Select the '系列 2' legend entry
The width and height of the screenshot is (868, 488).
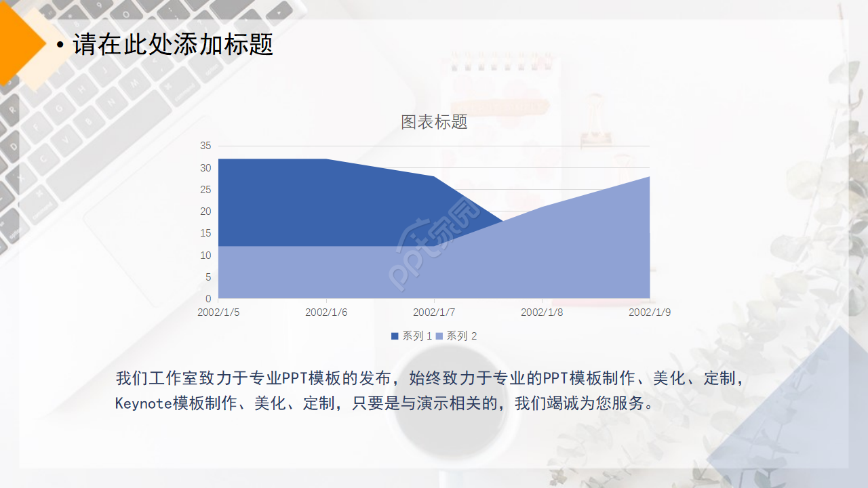click(456, 336)
